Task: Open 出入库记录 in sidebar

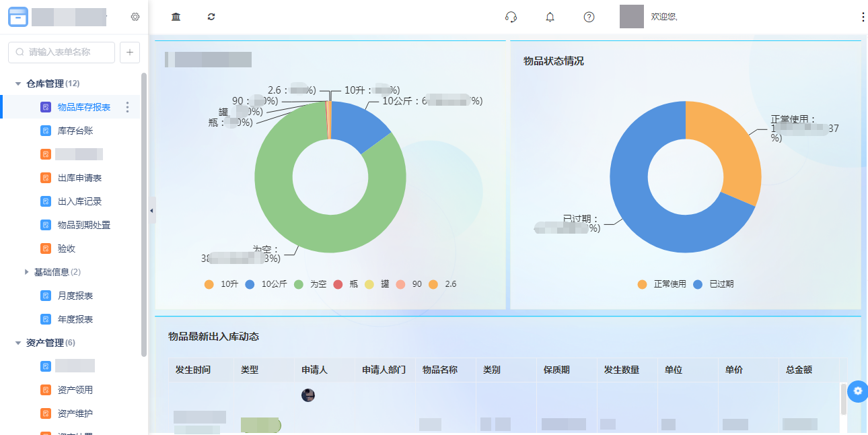Action: (79, 201)
